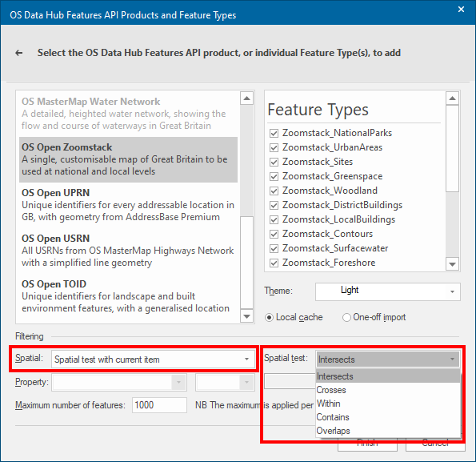Uncheck Zoomstack_NationalParks feature type
The height and width of the screenshot is (462, 476).
pyautogui.click(x=274, y=133)
